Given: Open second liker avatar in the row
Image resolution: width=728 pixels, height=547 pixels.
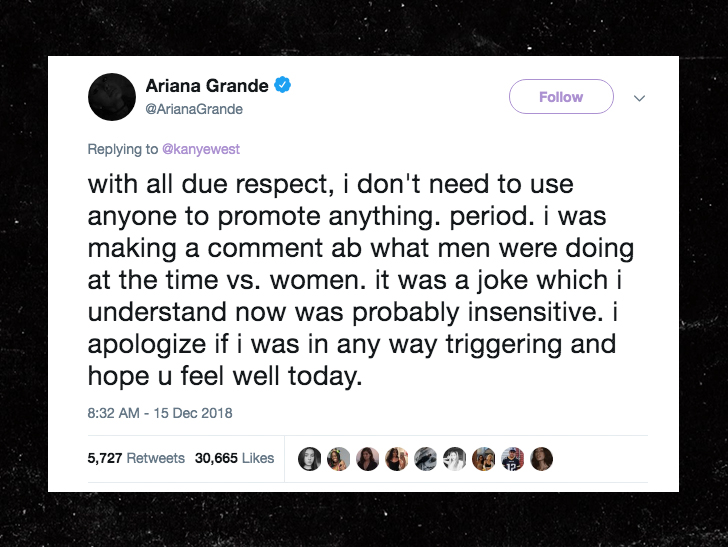Looking at the screenshot, I should tap(338, 459).
